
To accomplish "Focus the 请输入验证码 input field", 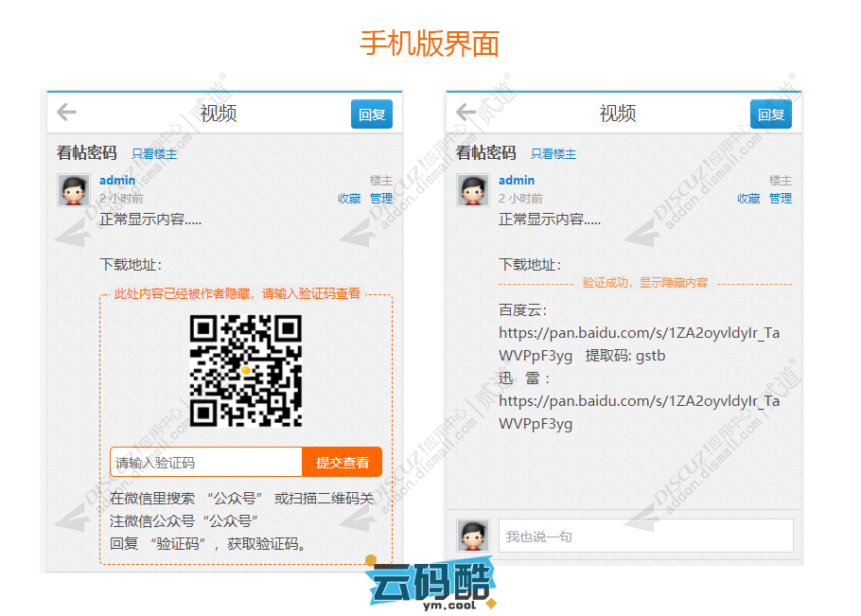I will 206,463.
